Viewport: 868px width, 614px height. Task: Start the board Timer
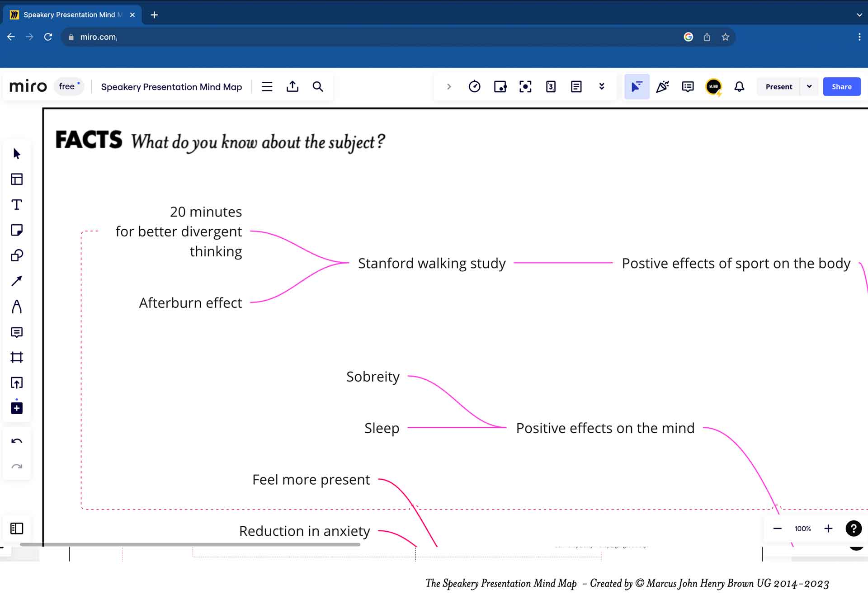(475, 86)
